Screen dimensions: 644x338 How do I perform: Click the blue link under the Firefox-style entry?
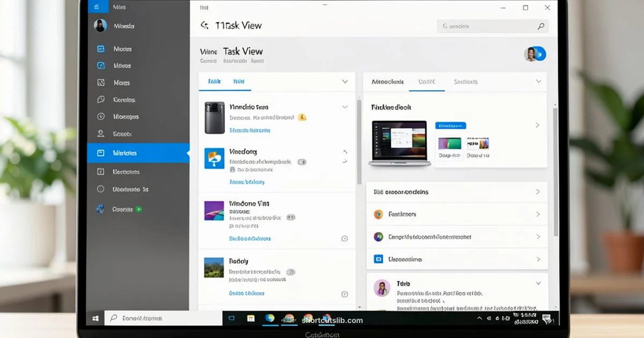point(247,182)
